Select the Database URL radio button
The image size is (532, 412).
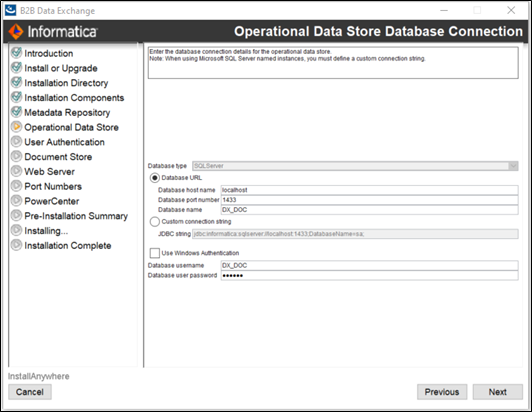tap(155, 178)
